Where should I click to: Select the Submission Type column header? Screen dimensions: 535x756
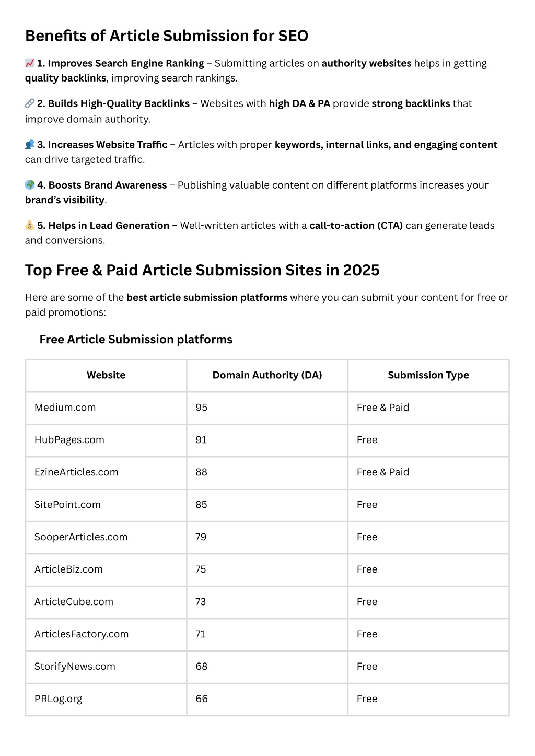428,375
